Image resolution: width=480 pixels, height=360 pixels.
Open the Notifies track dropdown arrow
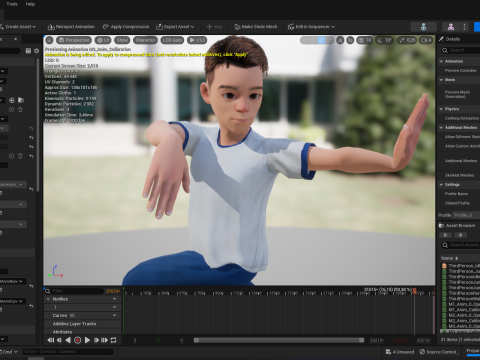115,299
